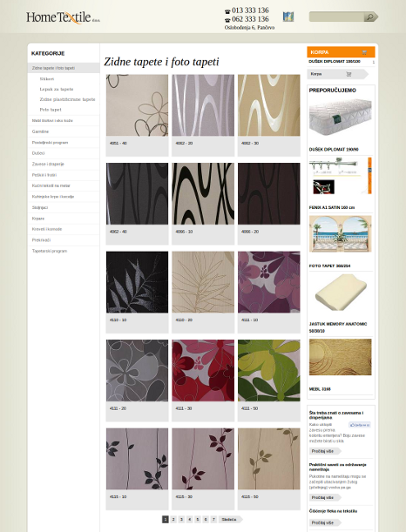The width and height of the screenshot is (406, 532).
Task: Go to page 2 of results
Action: 173,520
